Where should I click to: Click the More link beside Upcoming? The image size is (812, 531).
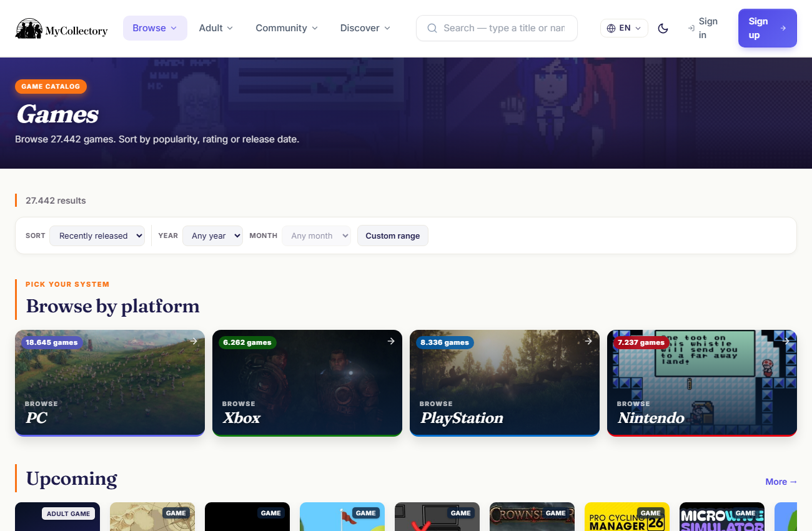[781, 482]
